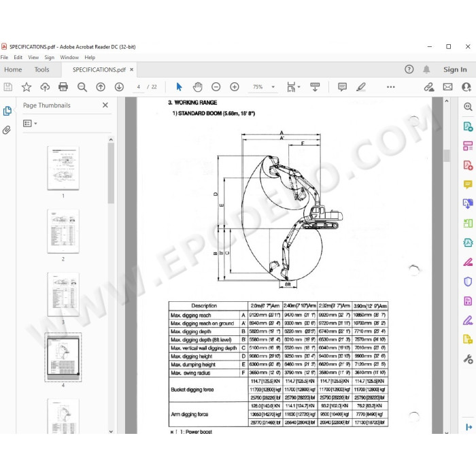476x476 pixels.
Task: Click the 'Arm digging force' table label
Action: 190,414
